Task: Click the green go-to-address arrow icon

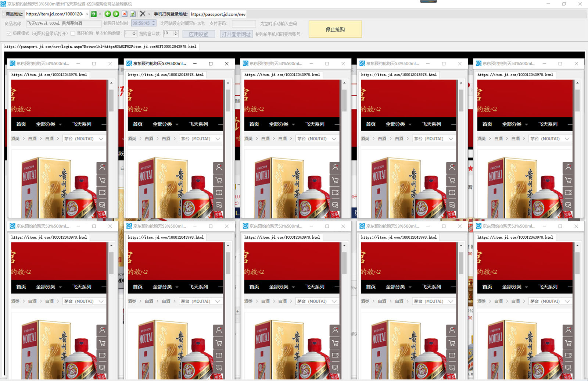Action: (94, 14)
